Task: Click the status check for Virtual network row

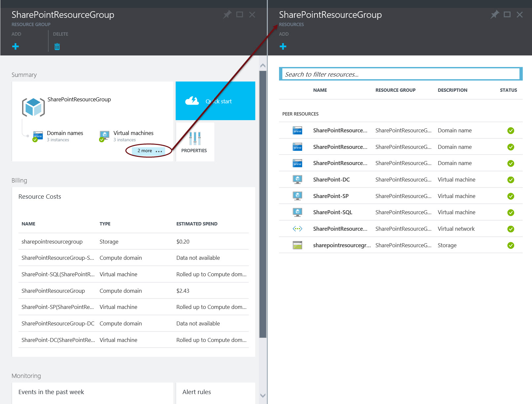Action: 511,229
